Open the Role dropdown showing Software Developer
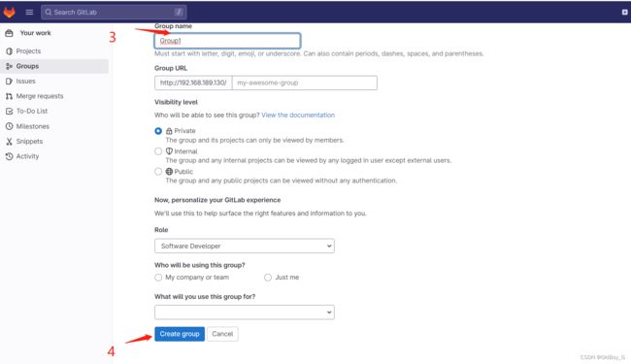The width and height of the screenshot is (631, 364). (x=245, y=246)
